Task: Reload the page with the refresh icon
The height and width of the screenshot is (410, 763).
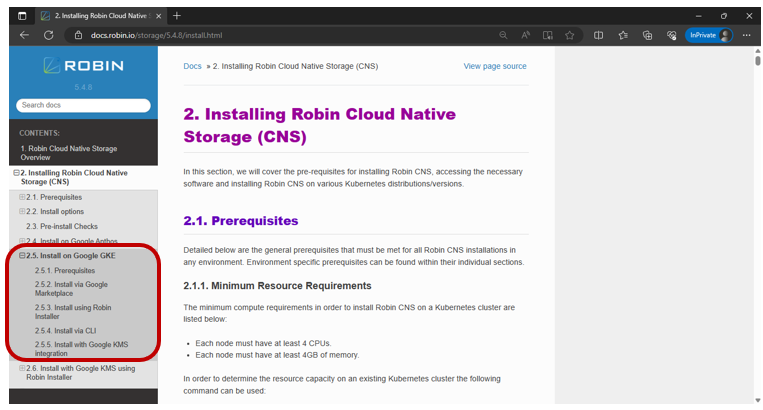Action: point(49,35)
